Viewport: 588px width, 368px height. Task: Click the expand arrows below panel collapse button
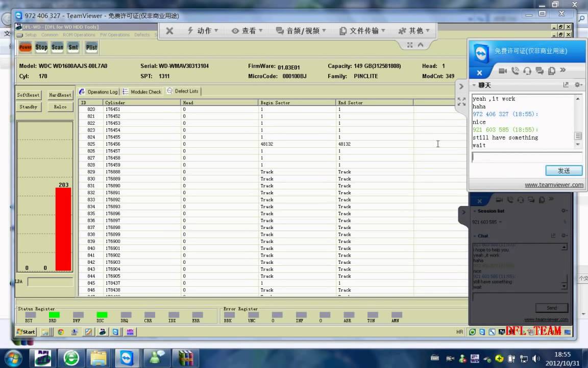461,101
